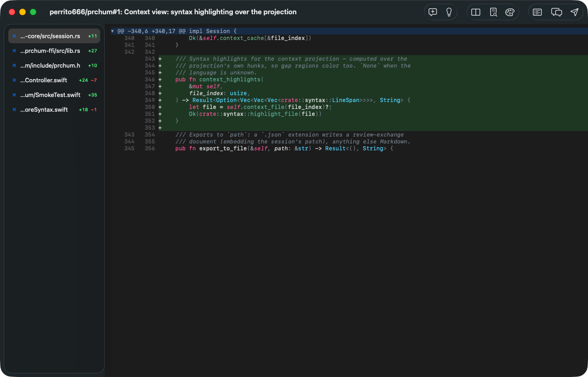Click the list panel icon in toolbar
Viewport: 588px width, 377px height.
click(537, 12)
